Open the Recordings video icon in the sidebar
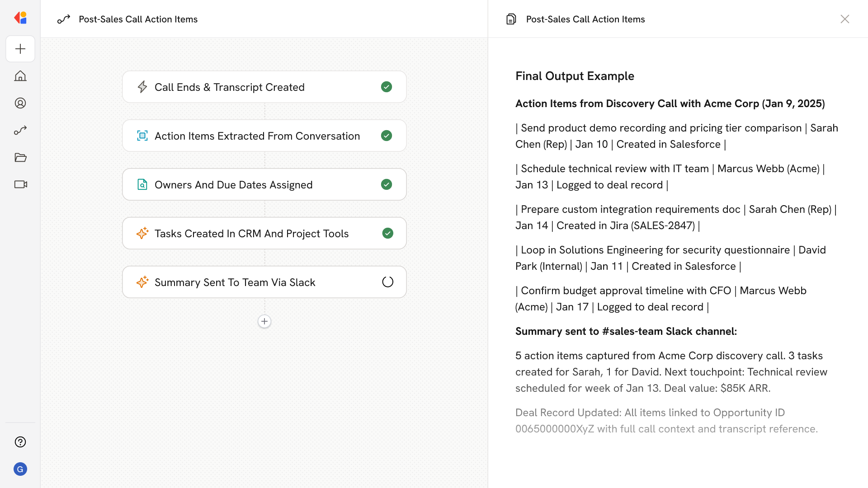Screen dimensions: 868x488 tap(20, 184)
